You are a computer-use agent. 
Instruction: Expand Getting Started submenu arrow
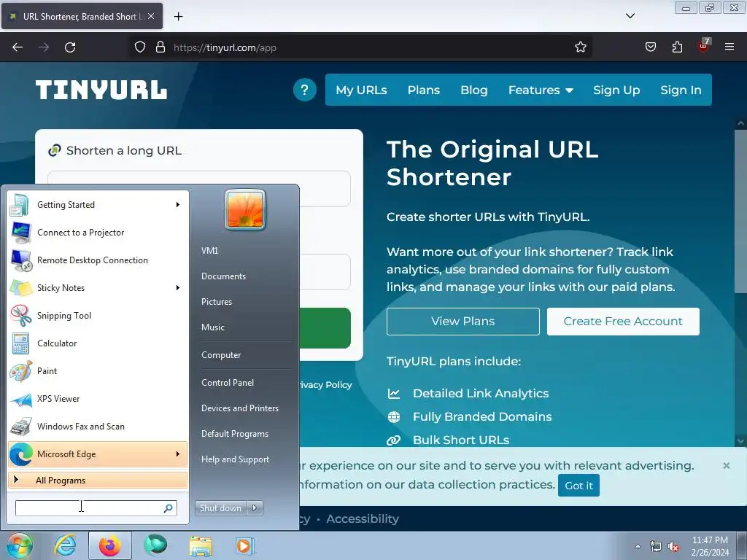[x=178, y=205]
